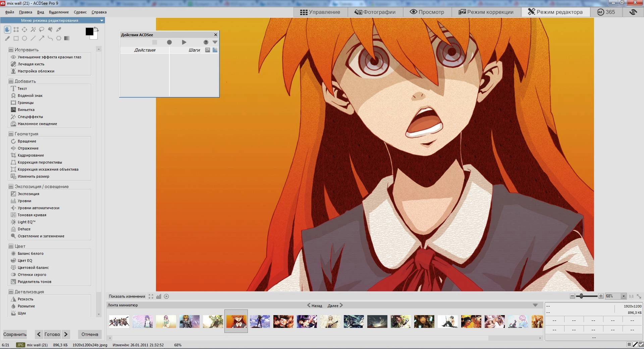The width and height of the screenshot is (644, 349).
Task: Click the Сохранить button
Action: (15, 334)
